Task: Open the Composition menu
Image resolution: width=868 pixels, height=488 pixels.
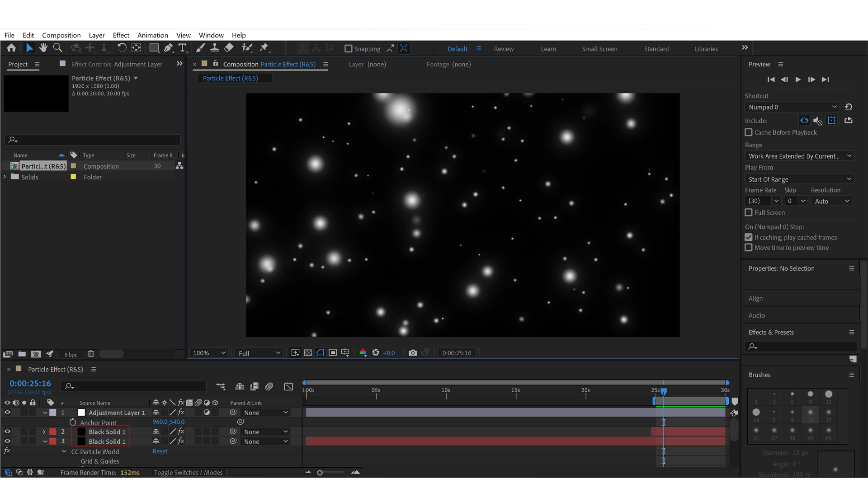Action: [61, 35]
